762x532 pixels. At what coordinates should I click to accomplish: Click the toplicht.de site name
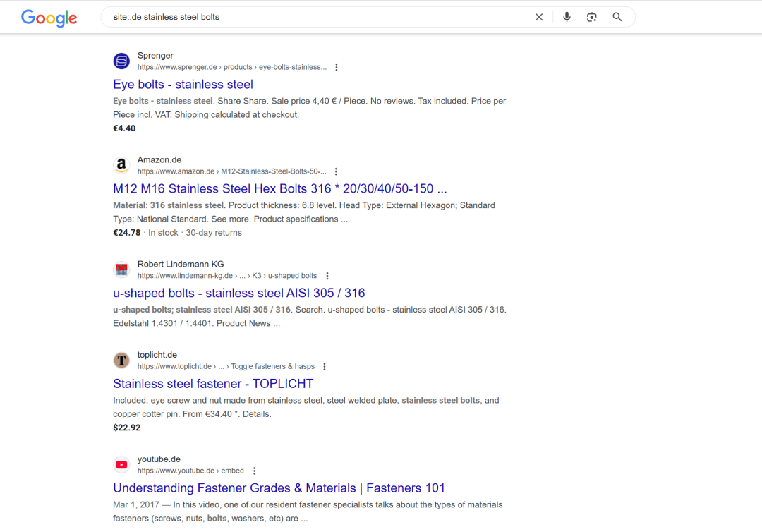pyautogui.click(x=157, y=355)
